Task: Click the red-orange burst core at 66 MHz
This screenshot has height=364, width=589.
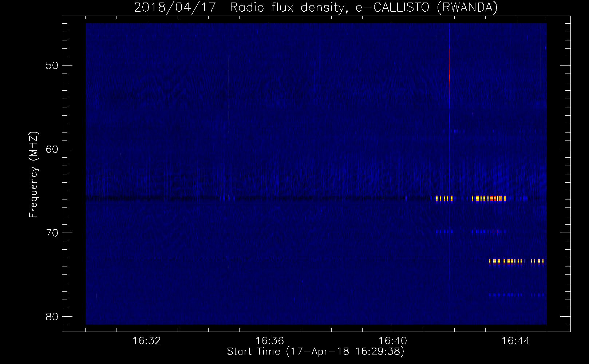Action: [x=493, y=198]
